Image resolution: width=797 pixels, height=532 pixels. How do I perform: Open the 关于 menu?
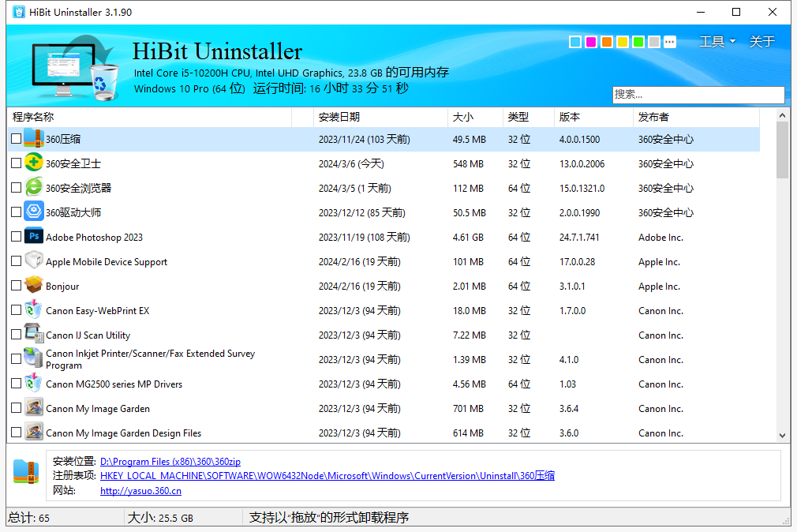click(x=762, y=41)
